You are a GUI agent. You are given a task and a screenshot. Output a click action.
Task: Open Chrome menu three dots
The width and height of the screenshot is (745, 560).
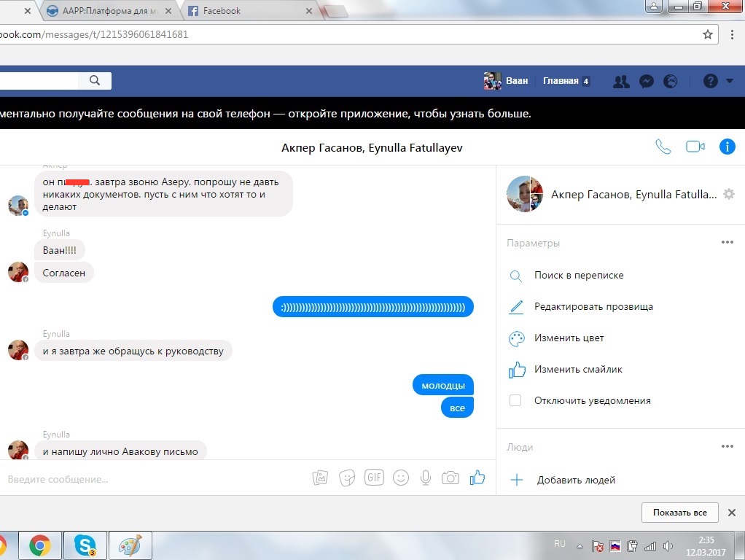click(x=732, y=34)
